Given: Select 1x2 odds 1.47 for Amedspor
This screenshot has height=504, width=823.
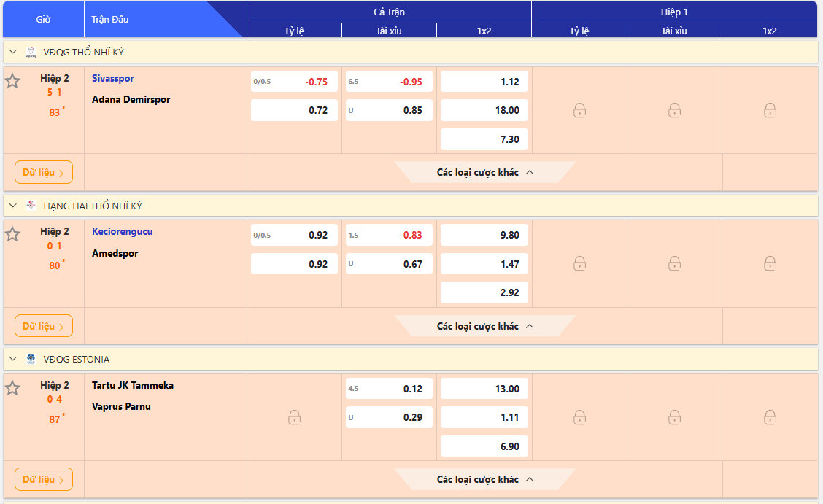Looking at the screenshot, I should [484, 264].
